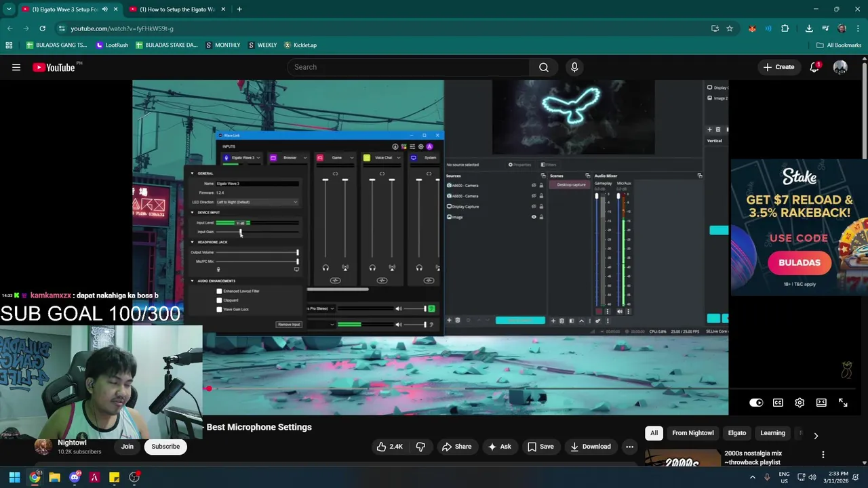Open Chrome extensions puzzle menu
Viewport: 868px width, 488px height.
pyautogui.click(x=785, y=28)
